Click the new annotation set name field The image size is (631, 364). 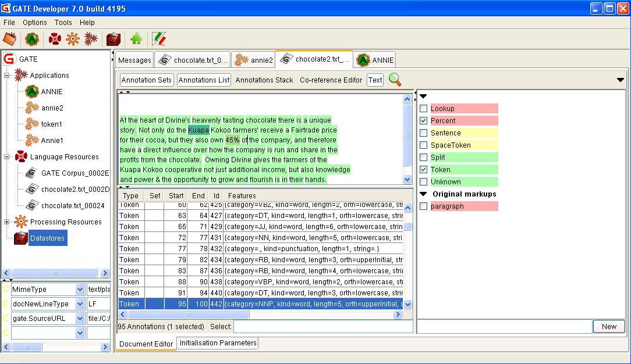pyautogui.click(x=505, y=327)
